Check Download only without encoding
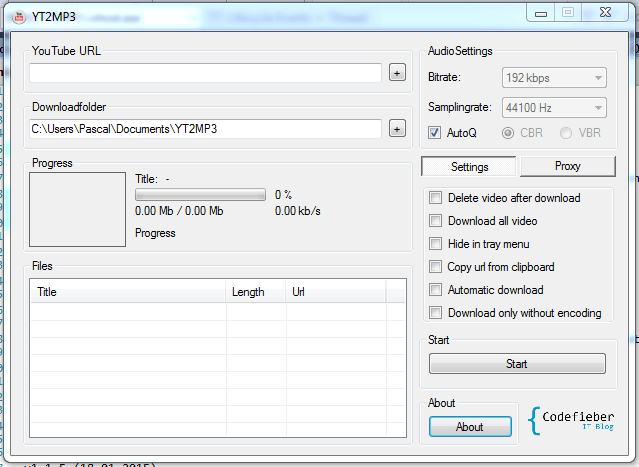Image resolution: width=639 pixels, height=467 pixels. coord(435,313)
